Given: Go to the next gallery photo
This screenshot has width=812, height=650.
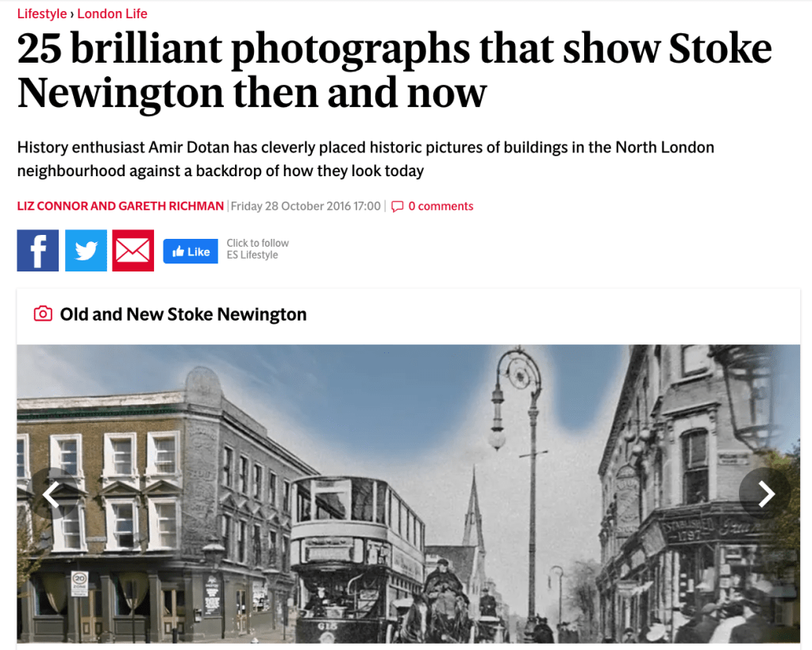Looking at the screenshot, I should coord(765,494).
